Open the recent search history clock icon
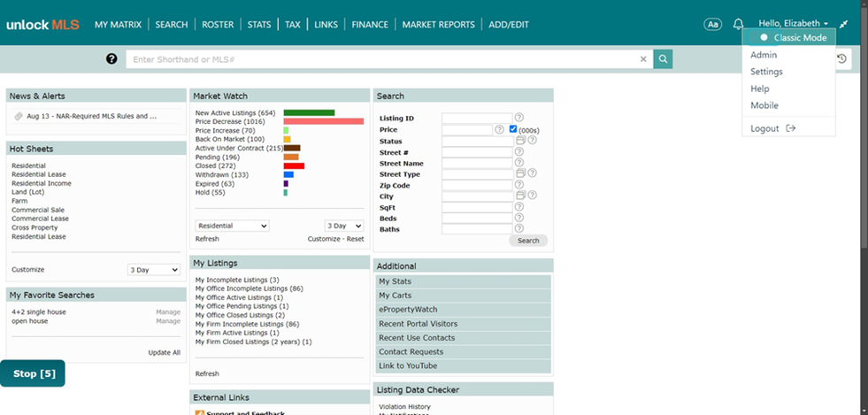The height and width of the screenshot is (415, 868). pos(842,58)
